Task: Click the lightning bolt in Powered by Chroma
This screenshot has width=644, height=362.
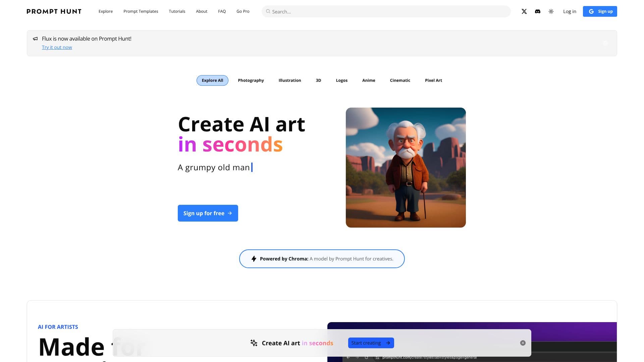Action: (x=254, y=259)
